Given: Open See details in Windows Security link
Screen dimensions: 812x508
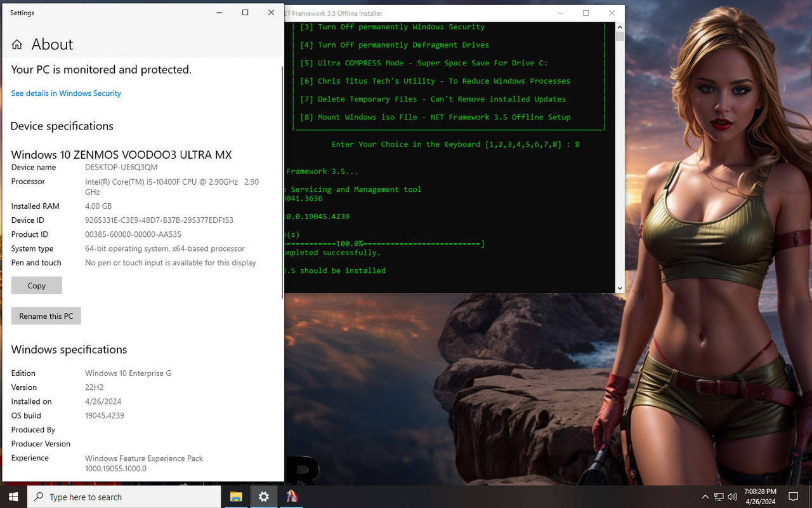Looking at the screenshot, I should click(66, 93).
